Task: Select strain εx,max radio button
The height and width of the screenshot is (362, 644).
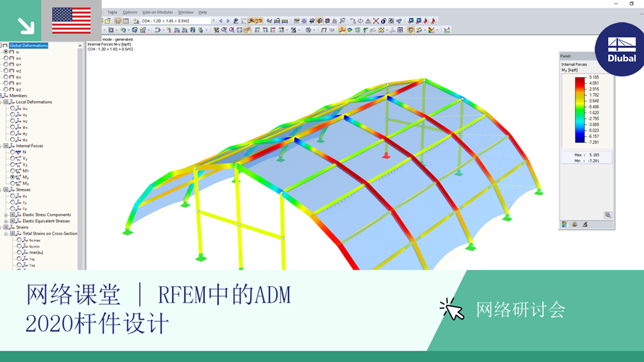Action: click(x=19, y=239)
